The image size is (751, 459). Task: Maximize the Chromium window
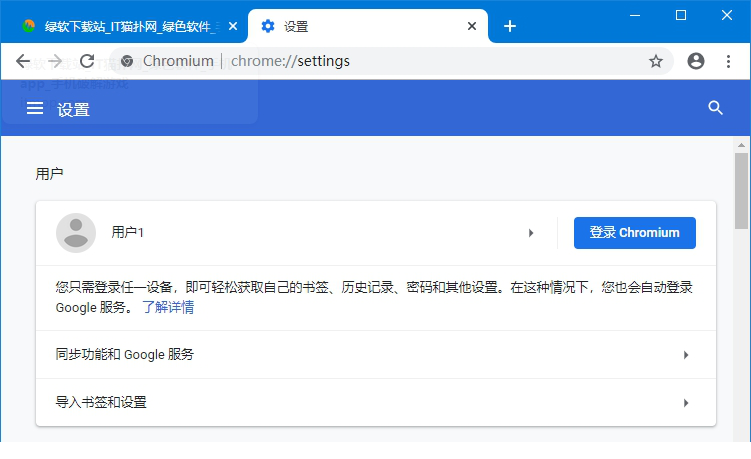pyautogui.click(x=681, y=15)
